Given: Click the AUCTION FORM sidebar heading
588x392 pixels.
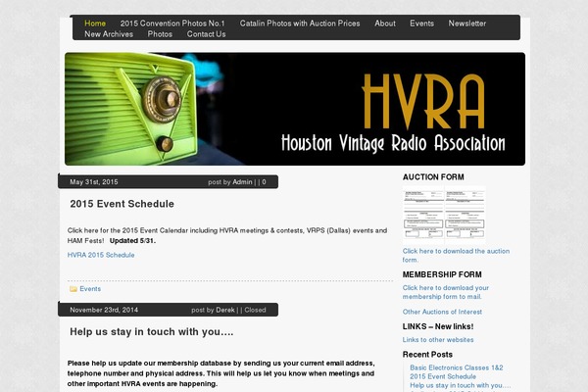Looking at the screenshot, I should click(x=433, y=177).
